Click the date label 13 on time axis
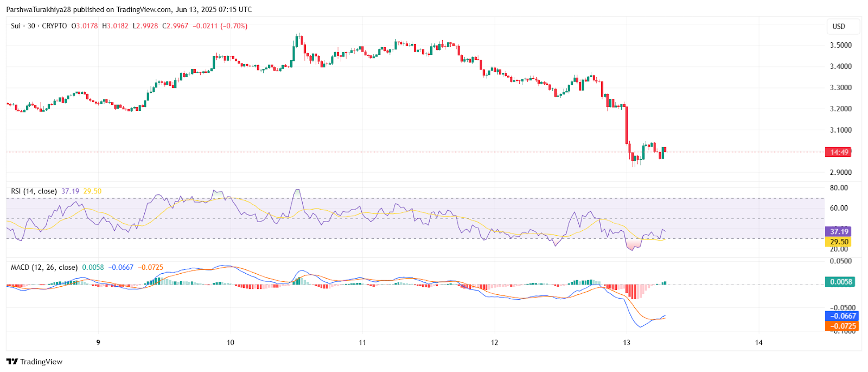 (x=627, y=342)
